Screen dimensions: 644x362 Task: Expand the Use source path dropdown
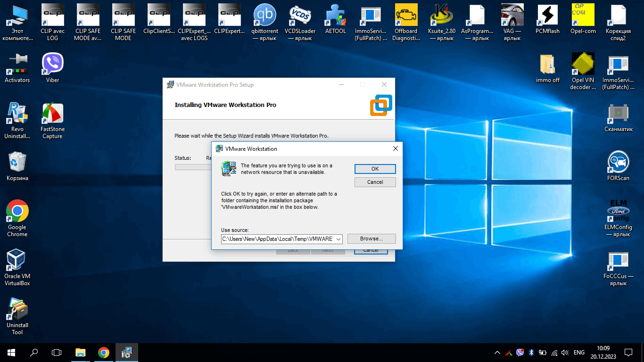point(338,239)
